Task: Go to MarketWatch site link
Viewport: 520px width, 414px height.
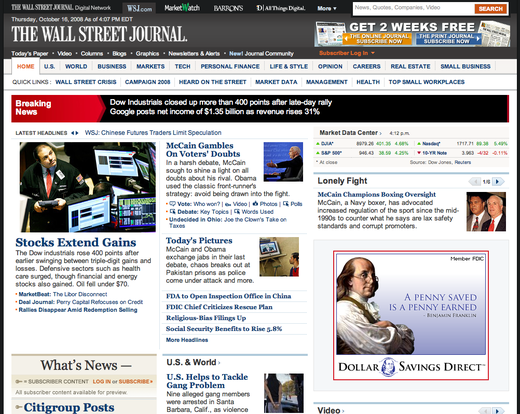Action: pos(182,8)
